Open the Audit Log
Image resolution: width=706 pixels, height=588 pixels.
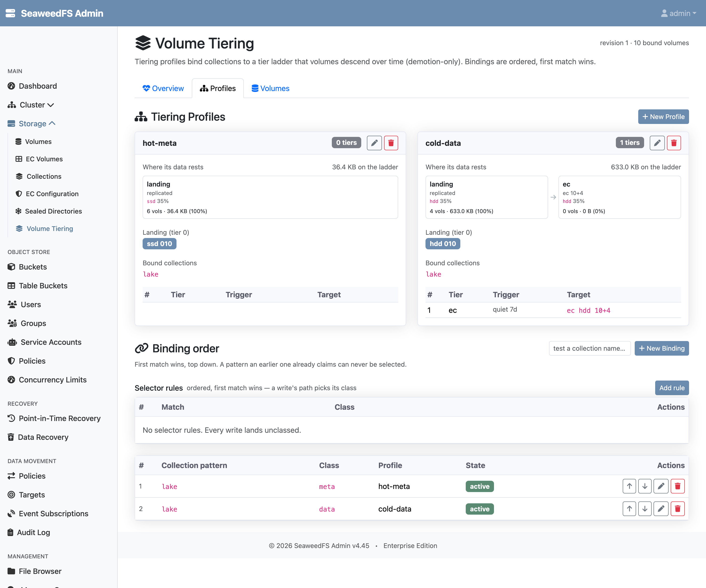29,532
